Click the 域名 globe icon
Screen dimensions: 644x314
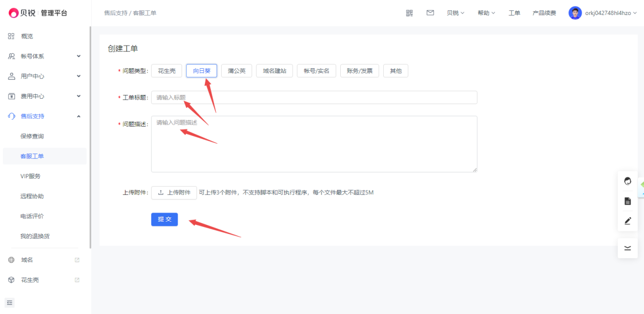[x=11, y=260]
